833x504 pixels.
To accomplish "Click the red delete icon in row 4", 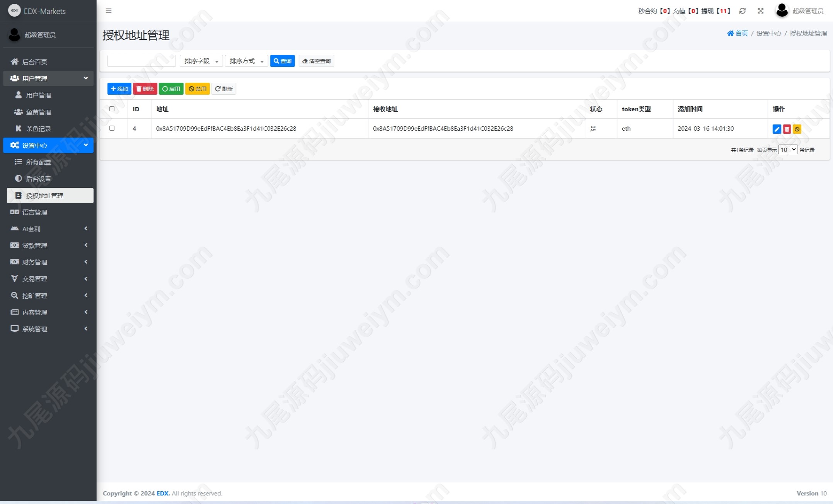I will pos(787,129).
